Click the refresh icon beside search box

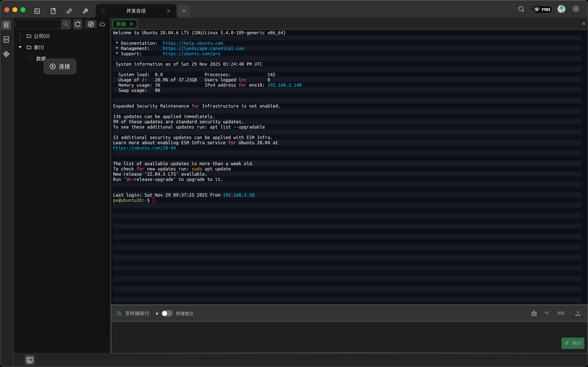(x=78, y=24)
